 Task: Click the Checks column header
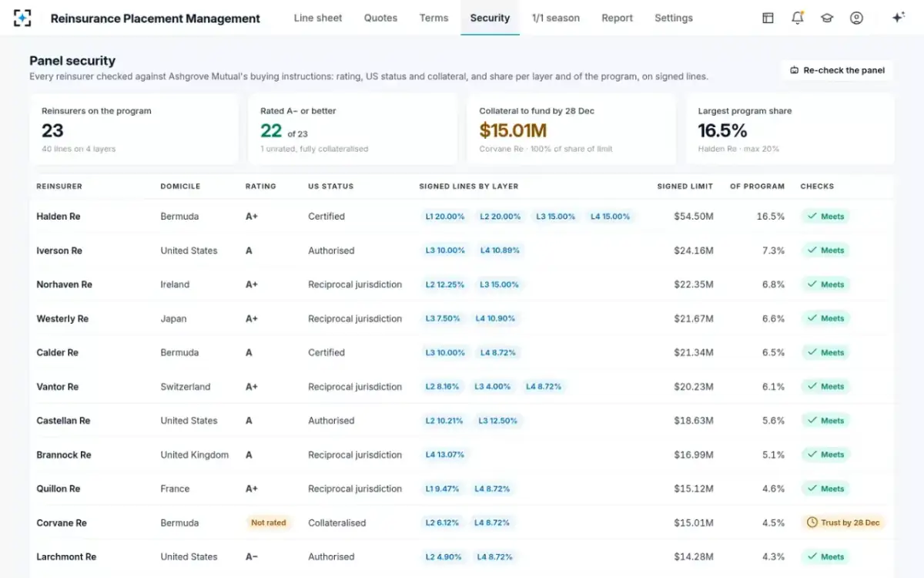coord(817,187)
